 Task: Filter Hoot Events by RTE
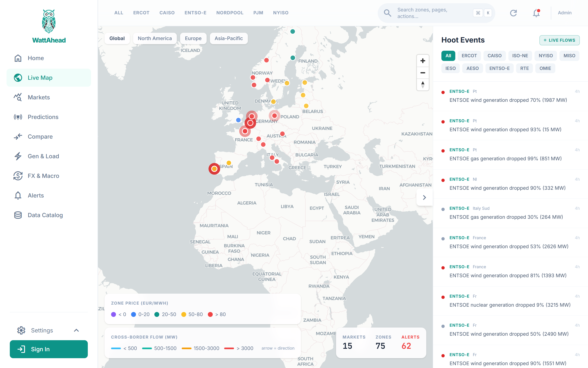tap(524, 68)
